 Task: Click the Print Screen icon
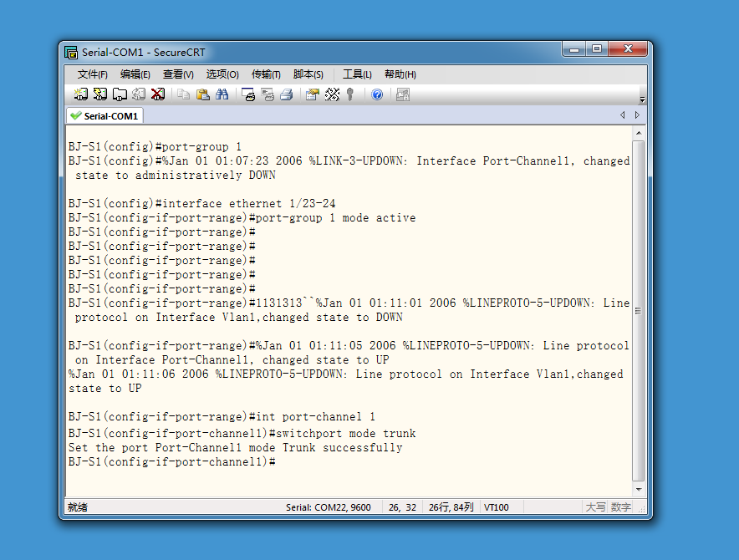248,94
